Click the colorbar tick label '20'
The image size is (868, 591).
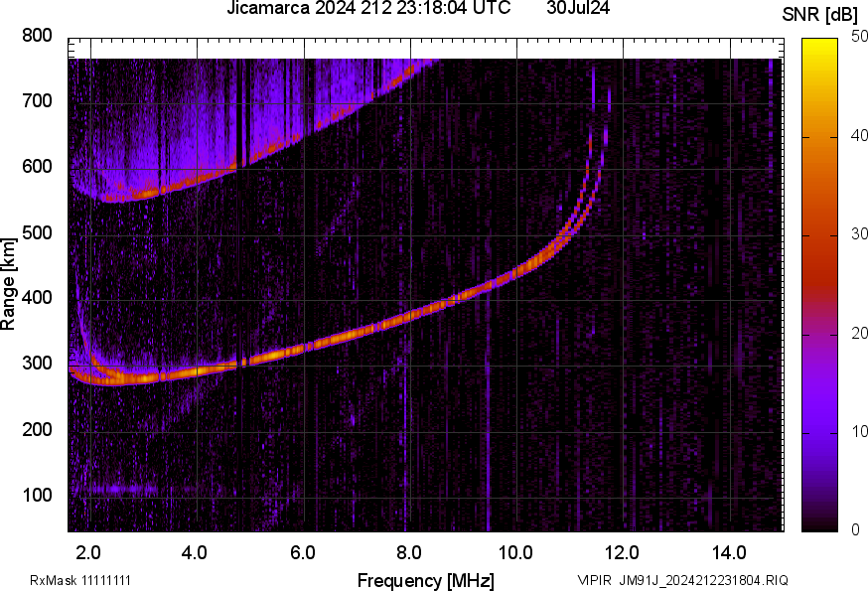click(859, 333)
